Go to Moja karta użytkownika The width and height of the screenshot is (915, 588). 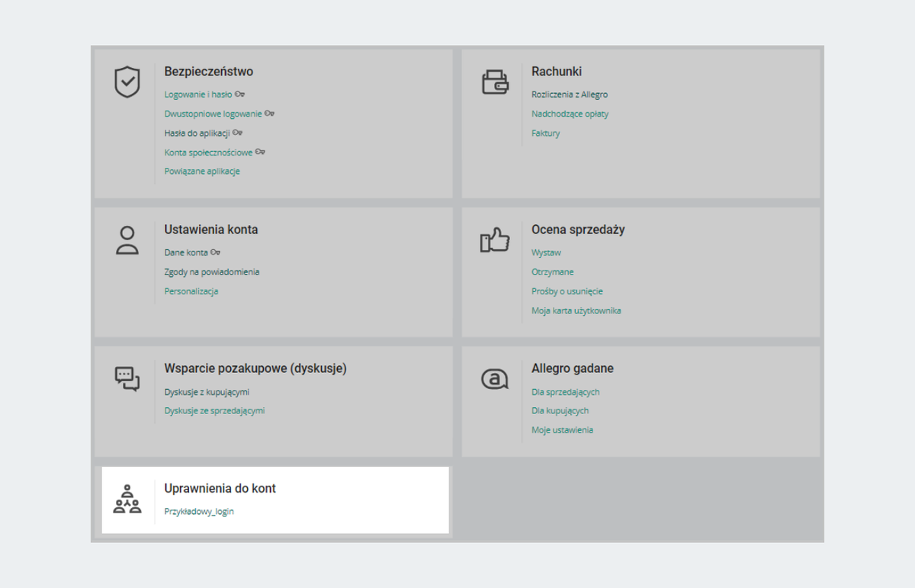(x=576, y=311)
